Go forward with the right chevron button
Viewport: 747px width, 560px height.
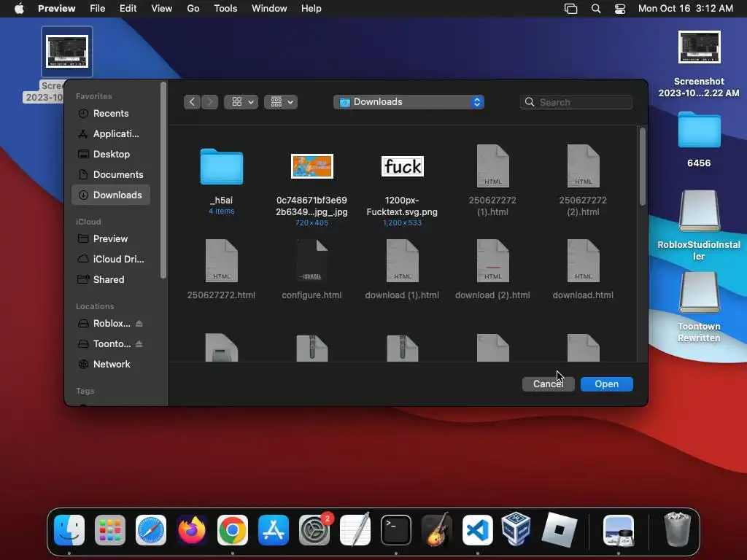pos(209,102)
